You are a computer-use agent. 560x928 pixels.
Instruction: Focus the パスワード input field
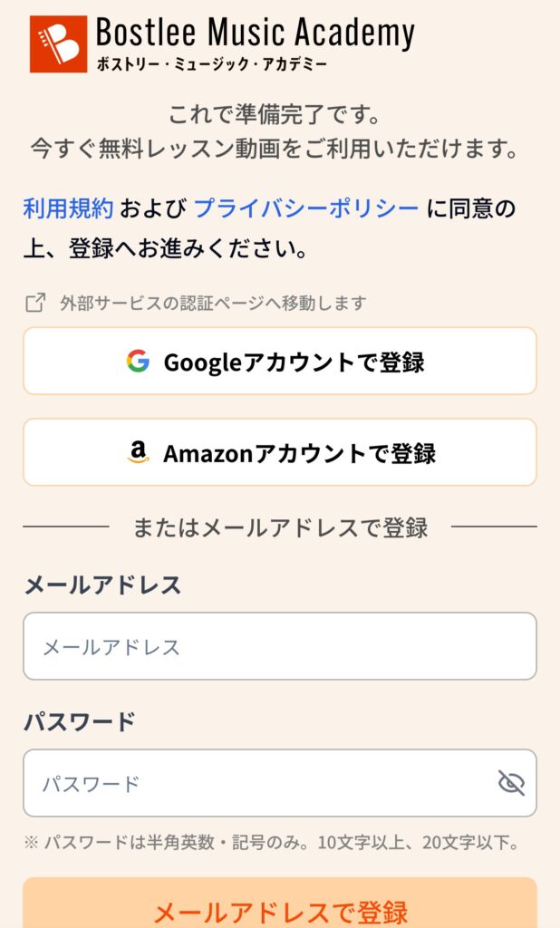(x=258, y=783)
